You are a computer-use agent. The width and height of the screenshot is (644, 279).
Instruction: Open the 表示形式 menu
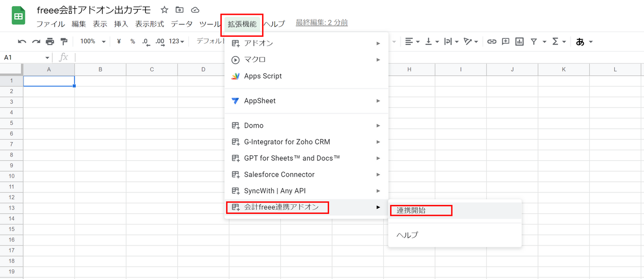click(x=149, y=24)
